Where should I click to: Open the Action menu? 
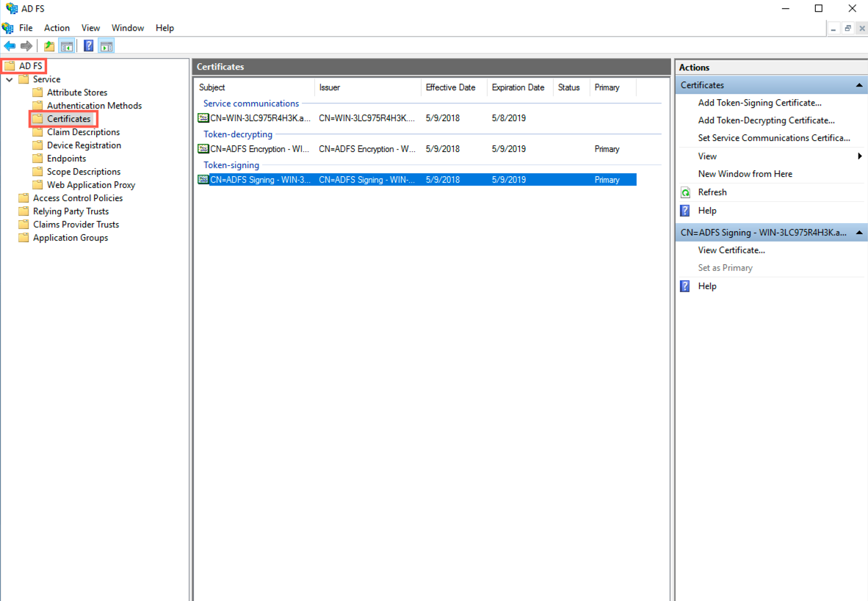pyautogui.click(x=57, y=27)
